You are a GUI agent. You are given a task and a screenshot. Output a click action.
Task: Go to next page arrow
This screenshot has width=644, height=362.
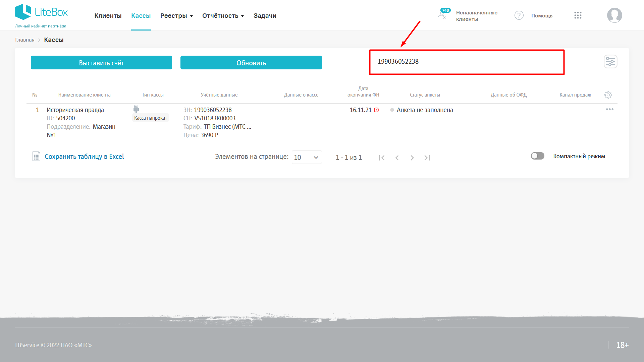[x=412, y=158]
